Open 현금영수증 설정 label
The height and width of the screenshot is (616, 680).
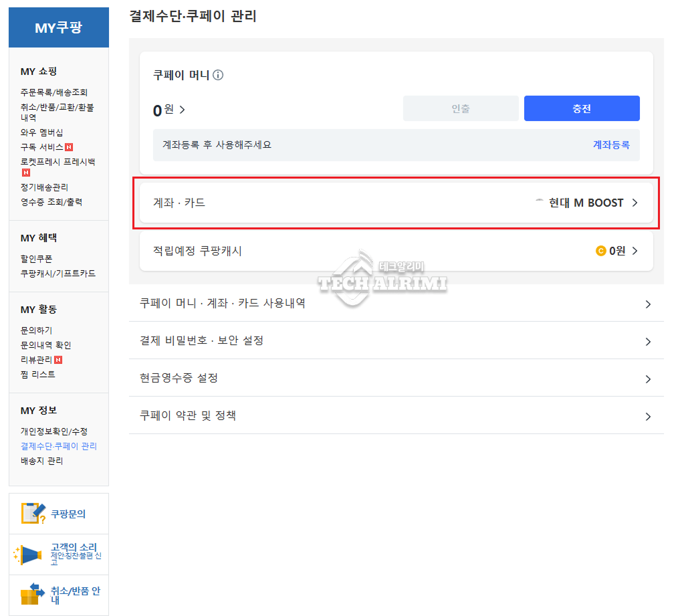click(179, 378)
